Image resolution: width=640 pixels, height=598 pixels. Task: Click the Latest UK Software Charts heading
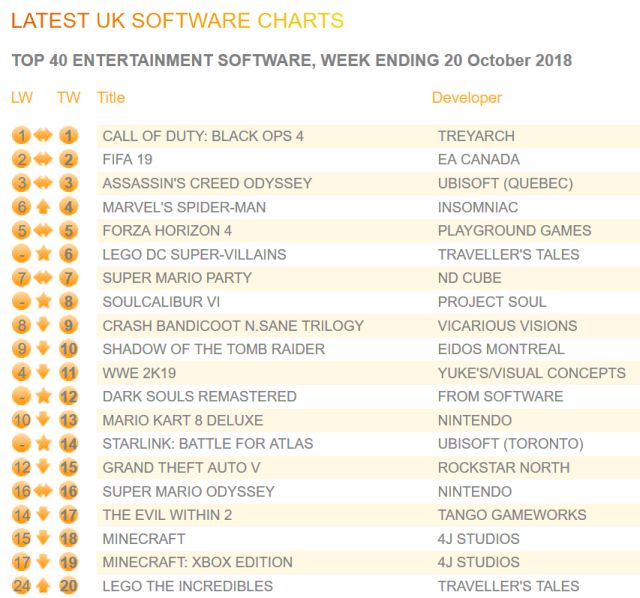coord(177,21)
